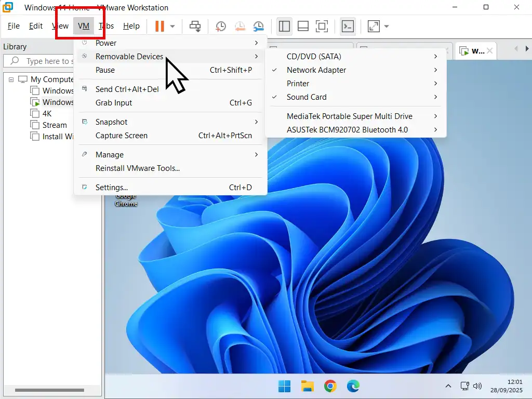Open the File menu
This screenshot has height=399, width=532.
[x=14, y=26]
